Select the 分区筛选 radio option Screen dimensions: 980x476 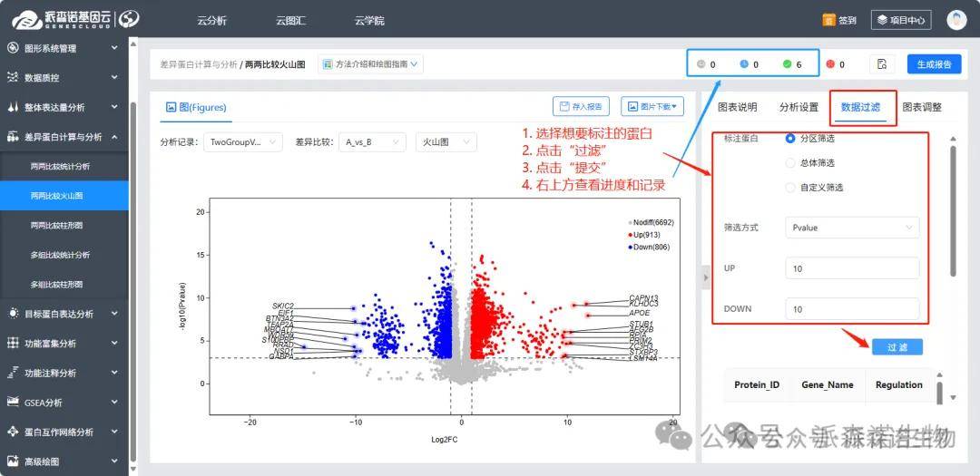pos(790,139)
